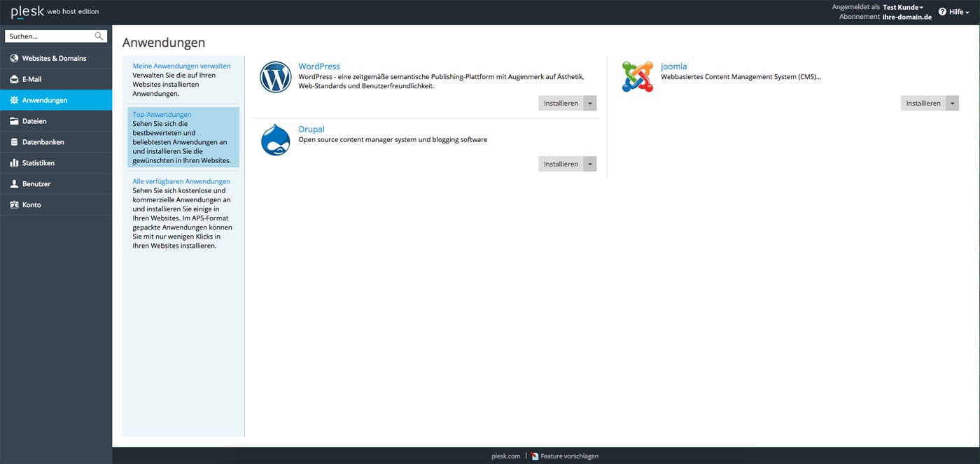Image resolution: width=980 pixels, height=464 pixels.
Task: Select Anwendungen in the sidebar
Action: [56, 100]
